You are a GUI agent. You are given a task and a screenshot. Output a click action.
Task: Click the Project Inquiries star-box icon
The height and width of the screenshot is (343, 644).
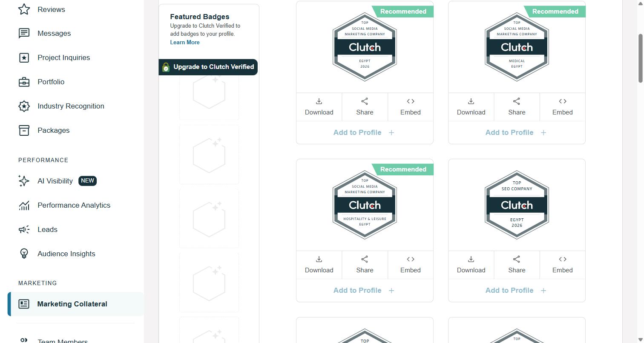(24, 57)
